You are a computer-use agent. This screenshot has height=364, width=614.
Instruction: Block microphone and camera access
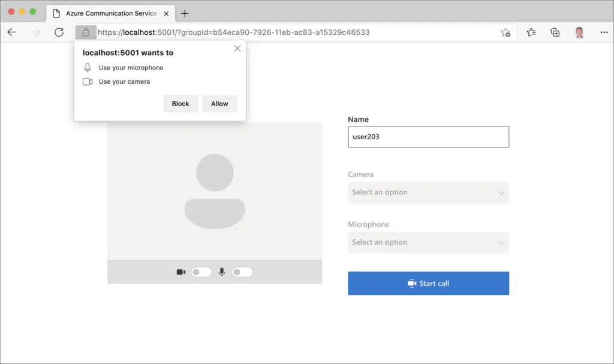[180, 104]
